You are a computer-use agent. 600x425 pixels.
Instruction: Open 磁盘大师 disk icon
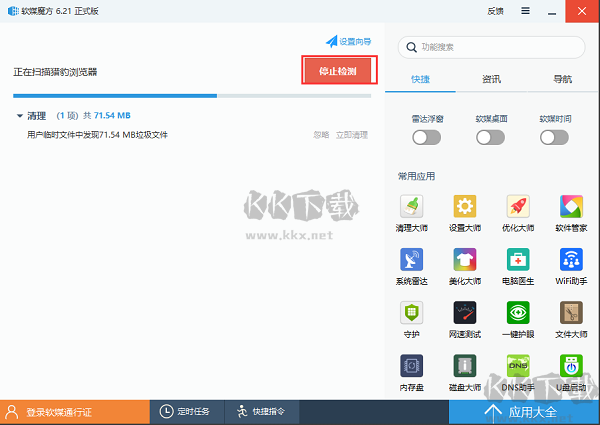pos(465,366)
